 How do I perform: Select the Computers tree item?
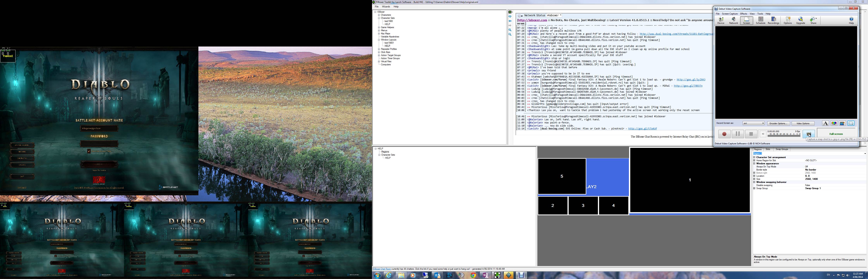(x=386, y=65)
